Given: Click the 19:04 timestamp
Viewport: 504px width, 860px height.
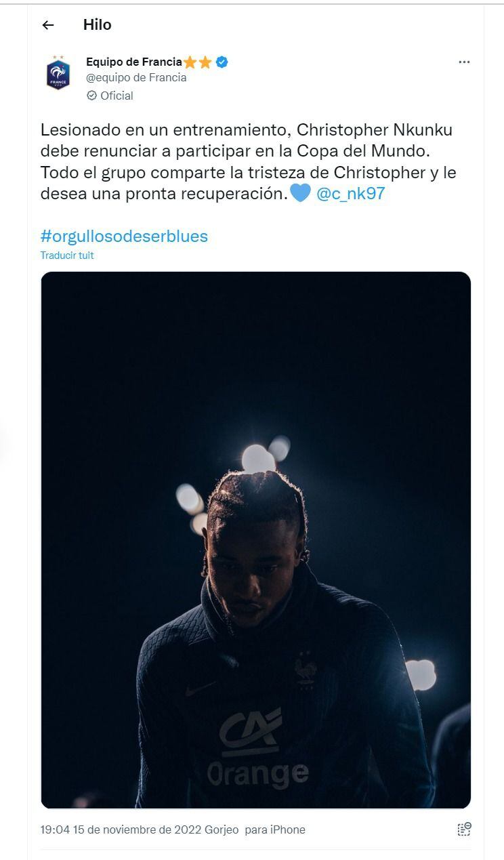Looking at the screenshot, I should point(54,830).
